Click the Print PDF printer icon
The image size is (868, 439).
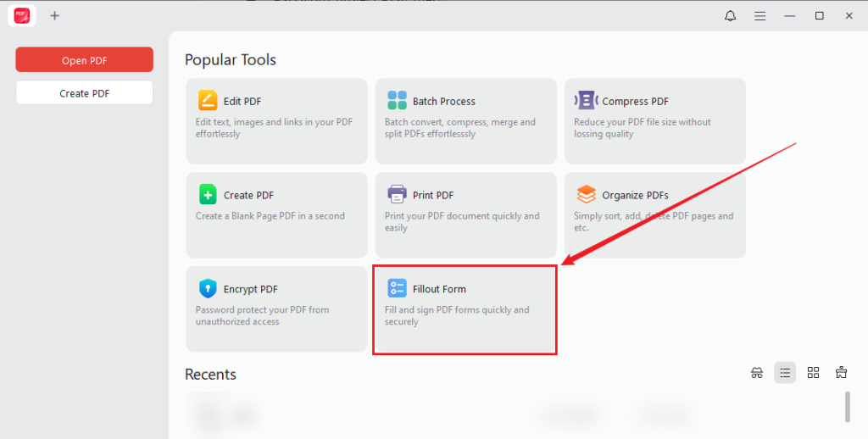pyautogui.click(x=397, y=195)
